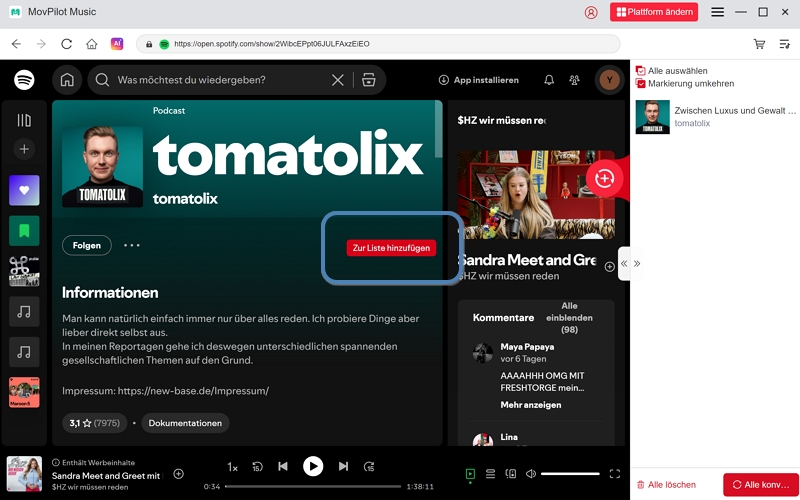Click Mehr anzeigen under Maya Papaya comment

tap(531, 405)
